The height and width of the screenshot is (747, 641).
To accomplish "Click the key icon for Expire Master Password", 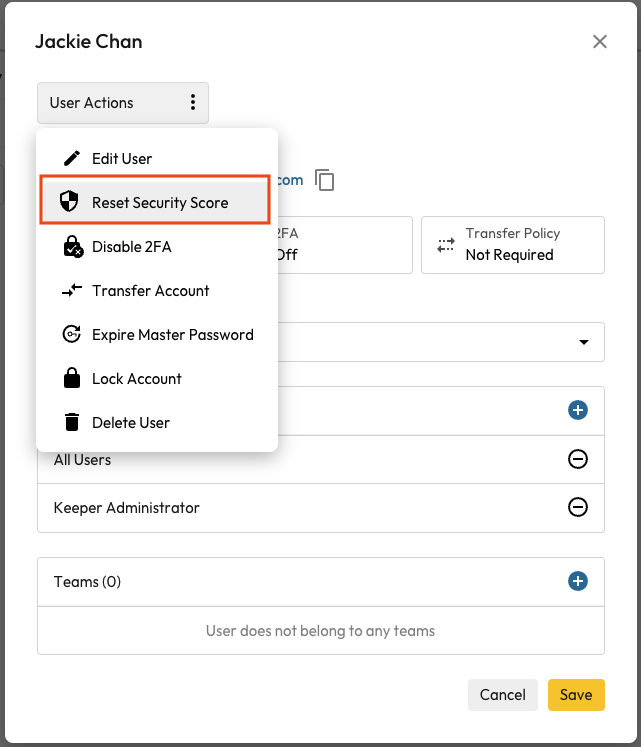I will coord(71,335).
